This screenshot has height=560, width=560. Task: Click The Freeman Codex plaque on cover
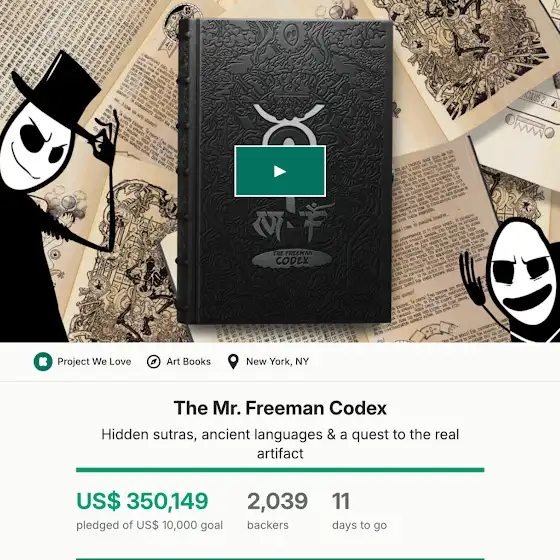click(292, 258)
